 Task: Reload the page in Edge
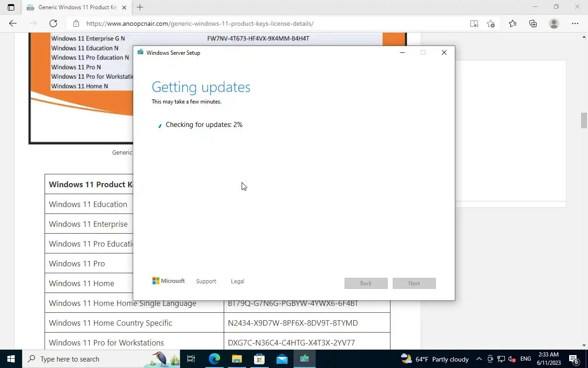53,23
